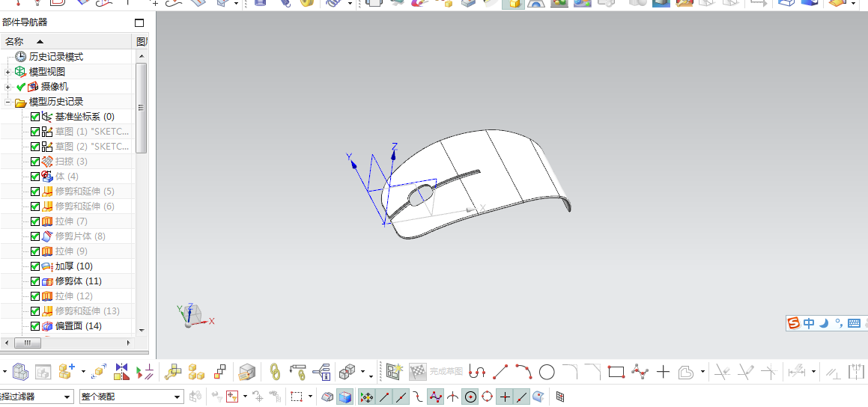Uncheck the 扫掠 (3) feature checkbox

point(35,162)
